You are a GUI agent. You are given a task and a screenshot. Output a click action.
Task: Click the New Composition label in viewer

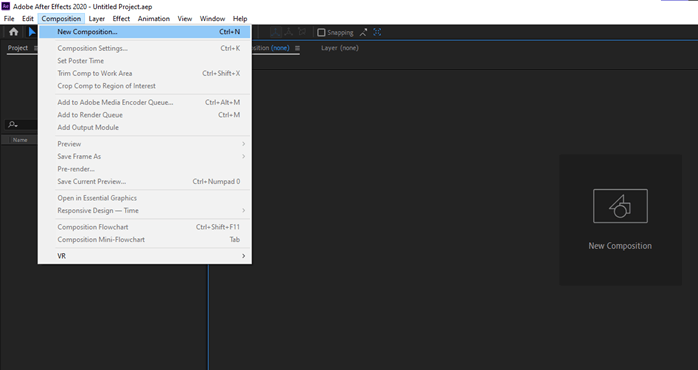(620, 246)
